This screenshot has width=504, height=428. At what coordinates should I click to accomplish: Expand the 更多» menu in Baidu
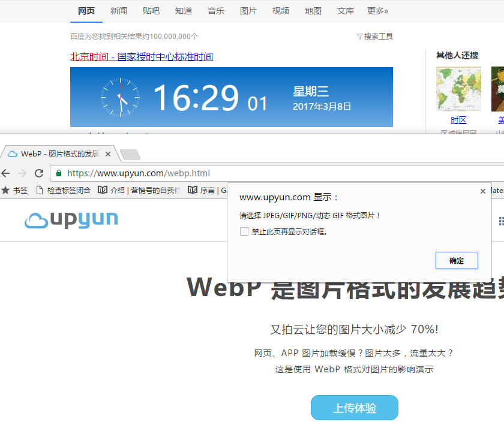tap(377, 11)
